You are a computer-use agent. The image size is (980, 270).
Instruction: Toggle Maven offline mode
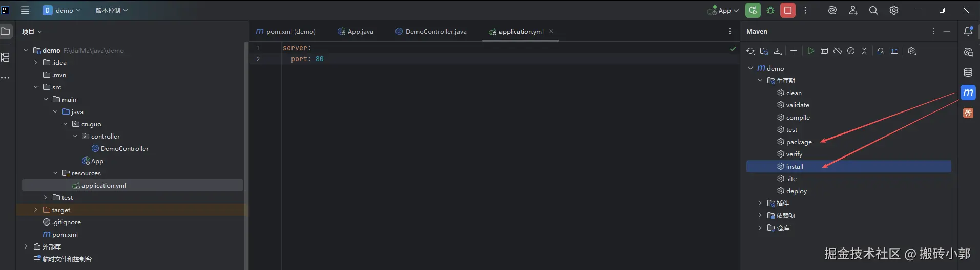pos(838,51)
